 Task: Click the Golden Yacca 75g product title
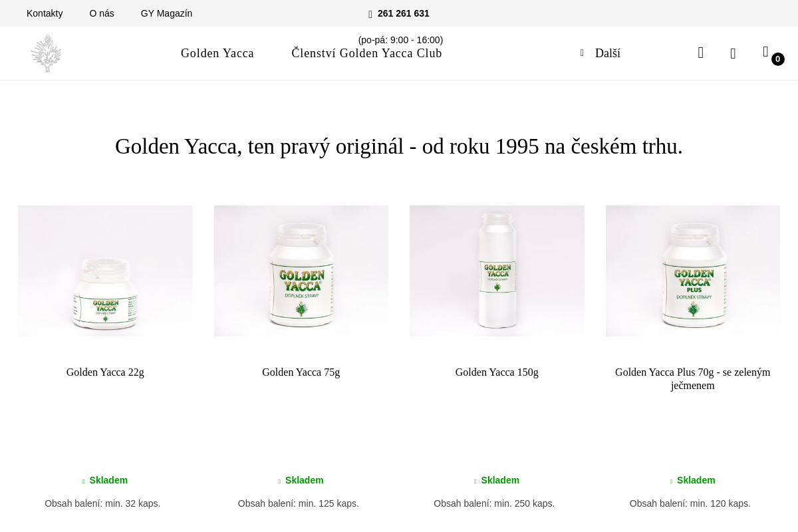(x=301, y=372)
